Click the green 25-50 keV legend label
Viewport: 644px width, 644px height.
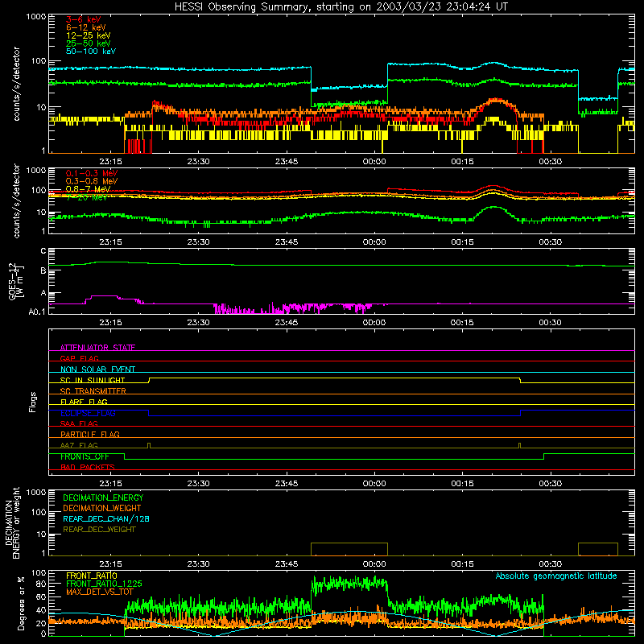pos(89,43)
